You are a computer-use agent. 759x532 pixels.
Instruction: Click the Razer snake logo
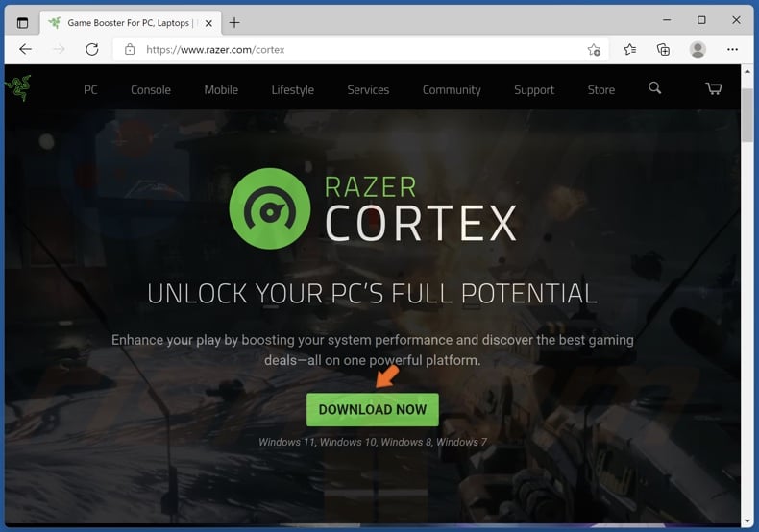[18, 87]
